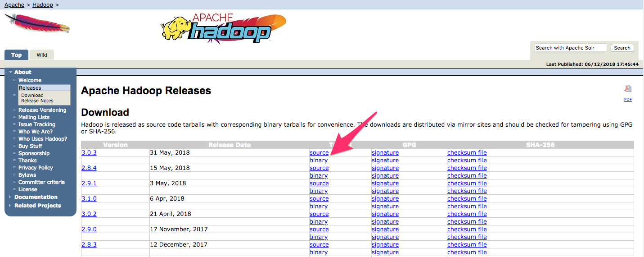Open Sponsorship in sidebar

coord(34,153)
